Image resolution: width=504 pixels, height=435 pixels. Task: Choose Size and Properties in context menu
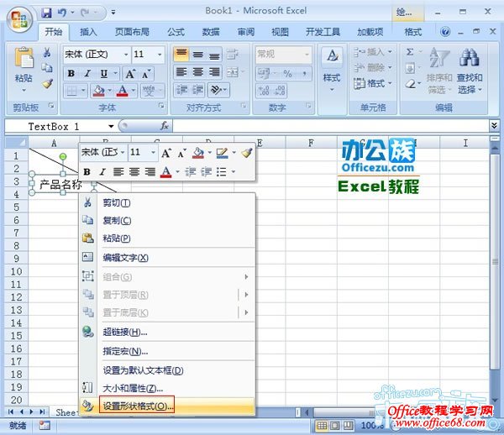pos(167,388)
